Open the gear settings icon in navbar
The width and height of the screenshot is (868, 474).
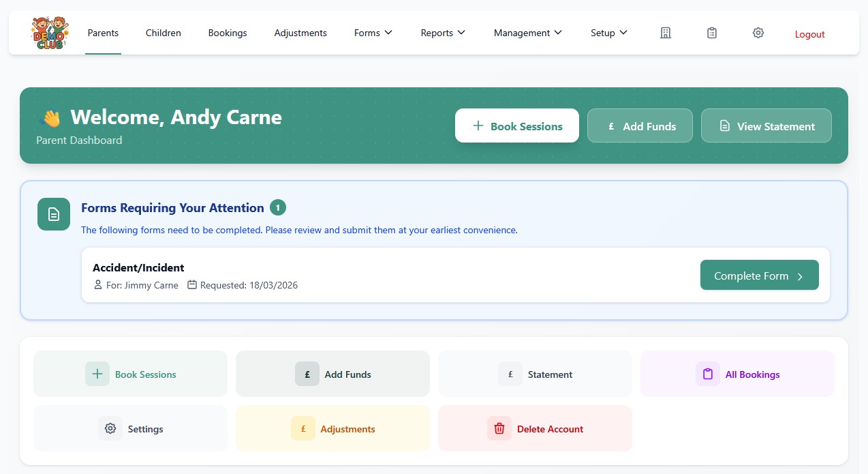coord(758,33)
